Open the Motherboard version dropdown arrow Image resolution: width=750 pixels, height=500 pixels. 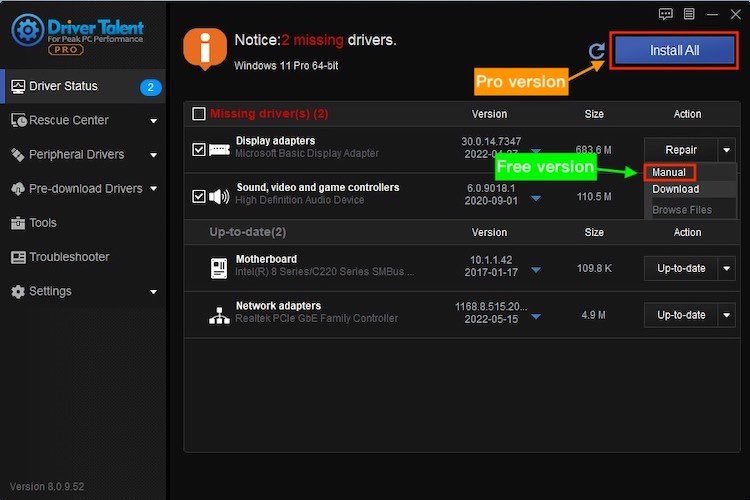[536, 270]
